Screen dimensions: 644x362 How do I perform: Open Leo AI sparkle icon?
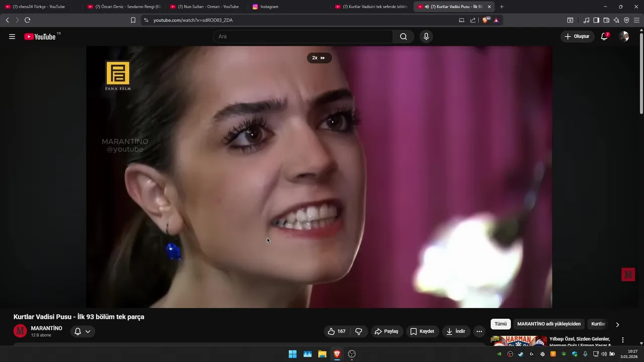pyautogui.click(x=616, y=20)
